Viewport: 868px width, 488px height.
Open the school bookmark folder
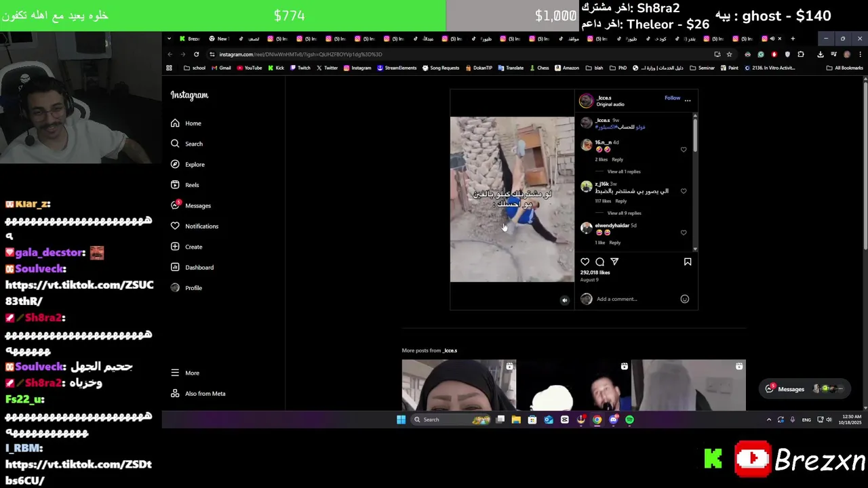tap(195, 68)
